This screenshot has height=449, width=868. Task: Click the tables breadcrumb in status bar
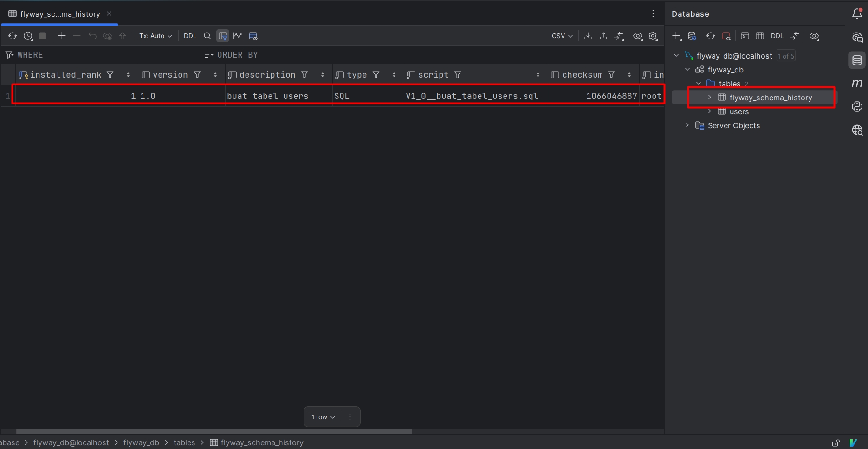tap(184, 442)
